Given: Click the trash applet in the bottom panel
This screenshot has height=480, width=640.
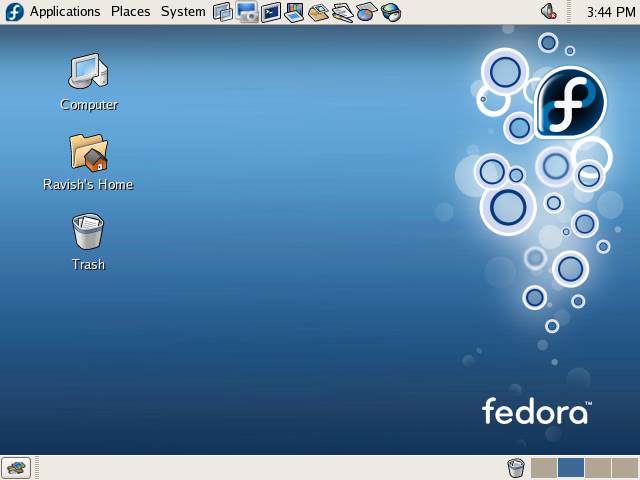Looking at the screenshot, I should pyautogui.click(x=516, y=467).
